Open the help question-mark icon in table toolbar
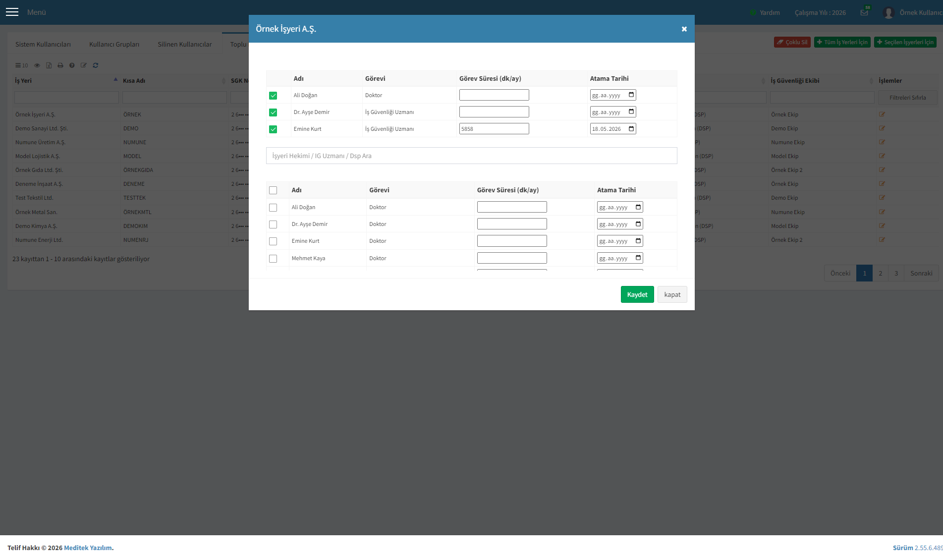 72,65
